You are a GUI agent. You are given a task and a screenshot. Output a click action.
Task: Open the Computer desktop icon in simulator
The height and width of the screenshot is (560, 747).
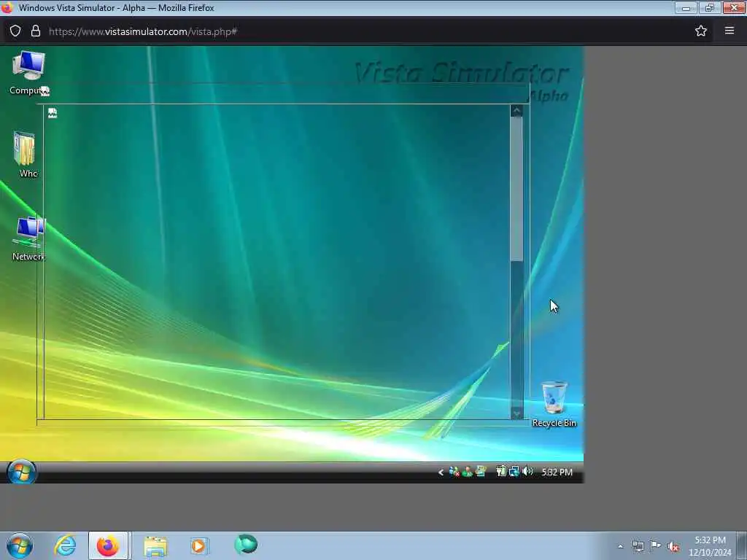(x=28, y=72)
